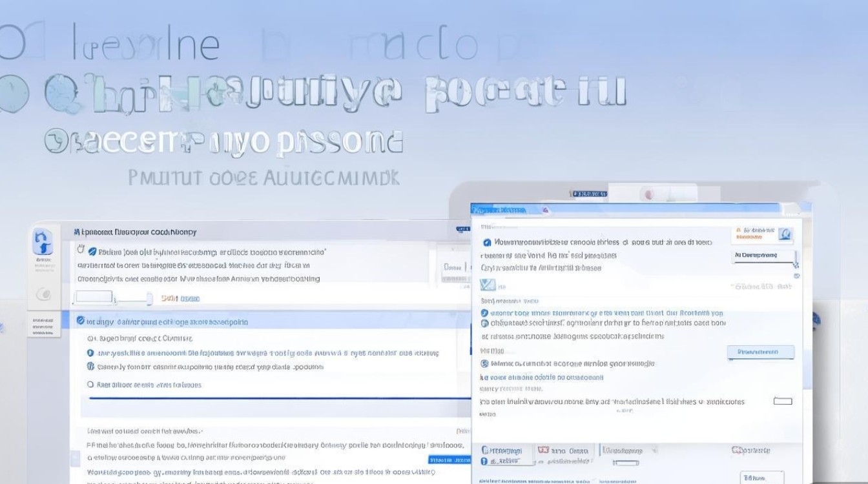Click the blue circle icon beside right dialog's first line
Screen dimensions: 868x484
[487, 243]
